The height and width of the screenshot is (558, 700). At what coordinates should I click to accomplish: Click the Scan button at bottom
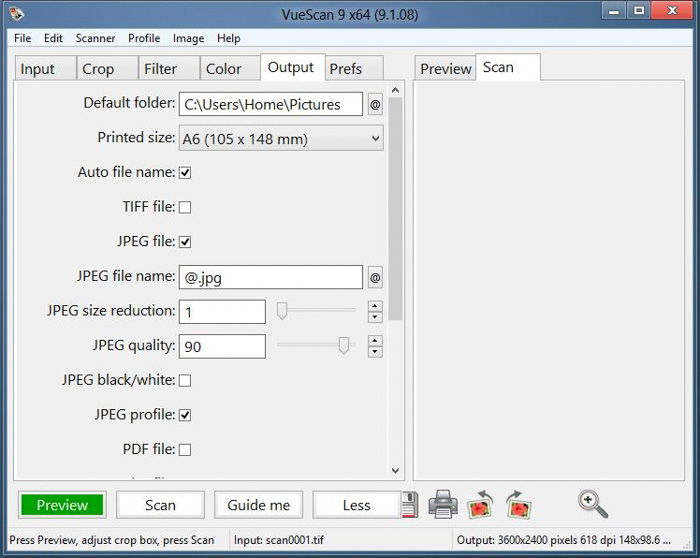pyautogui.click(x=160, y=505)
